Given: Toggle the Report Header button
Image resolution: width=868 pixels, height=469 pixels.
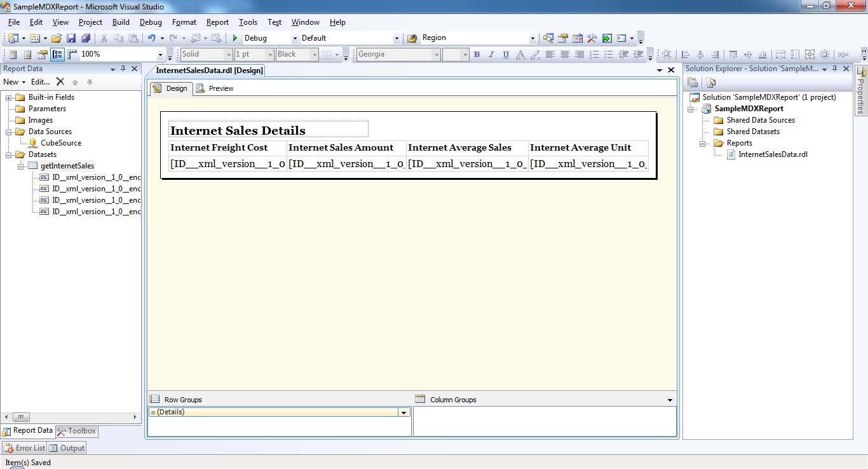Looking at the screenshot, I should point(13,55).
